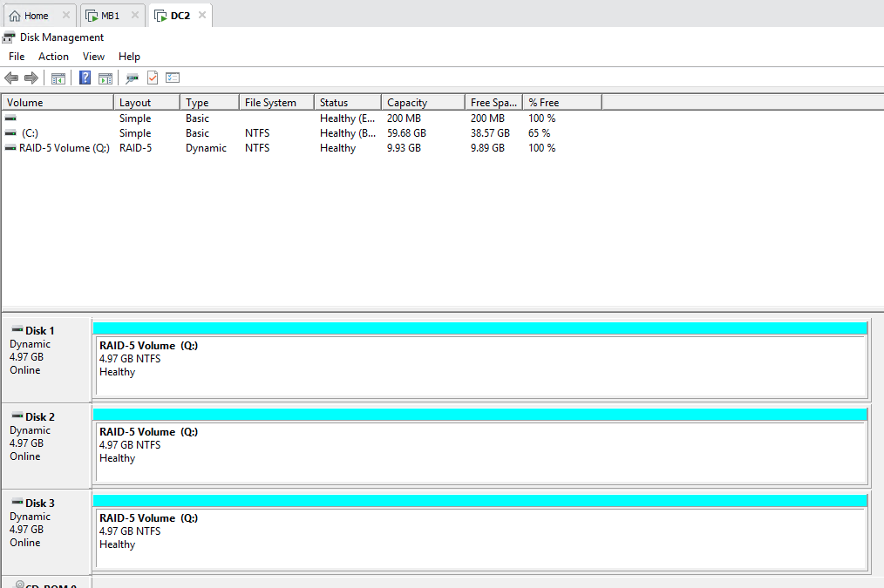The width and height of the screenshot is (884, 588).
Task: Click the cyan color bar on Disk 1
Action: 479,328
